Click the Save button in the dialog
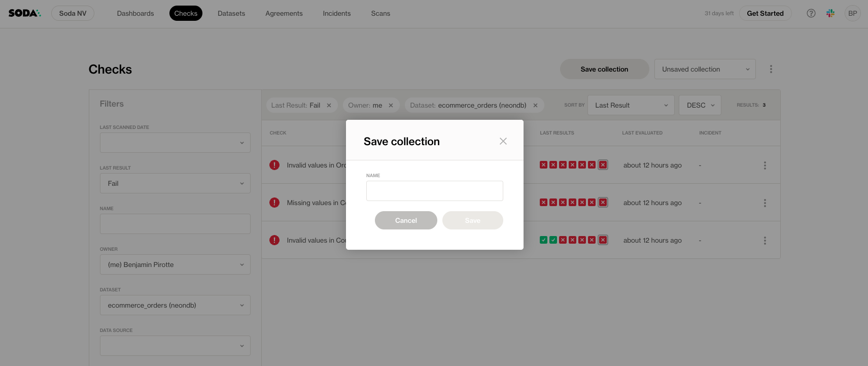868x366 pixels. coord(472,220)
